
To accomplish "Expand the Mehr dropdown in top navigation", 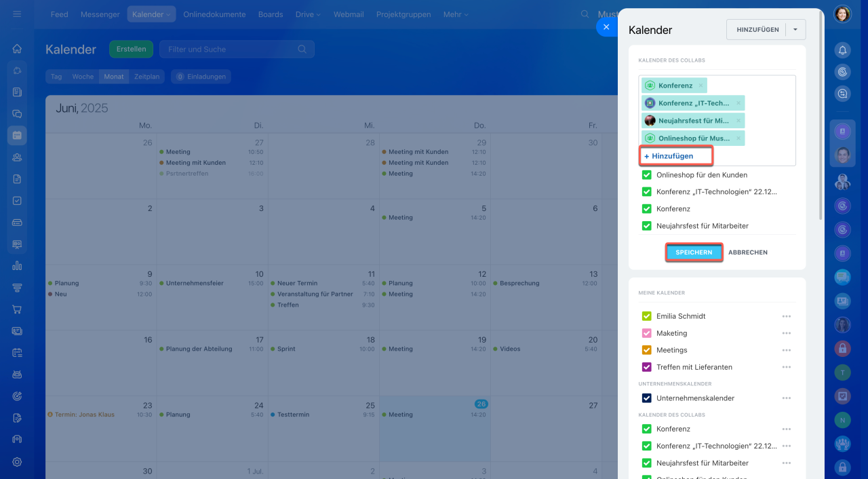I will pyautogui.click(x=457, y=14).
